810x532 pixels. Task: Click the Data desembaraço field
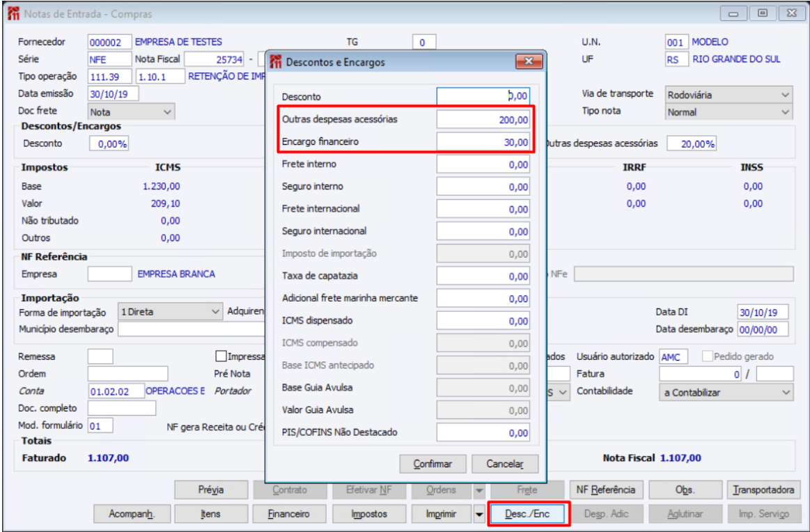(763, 329)
